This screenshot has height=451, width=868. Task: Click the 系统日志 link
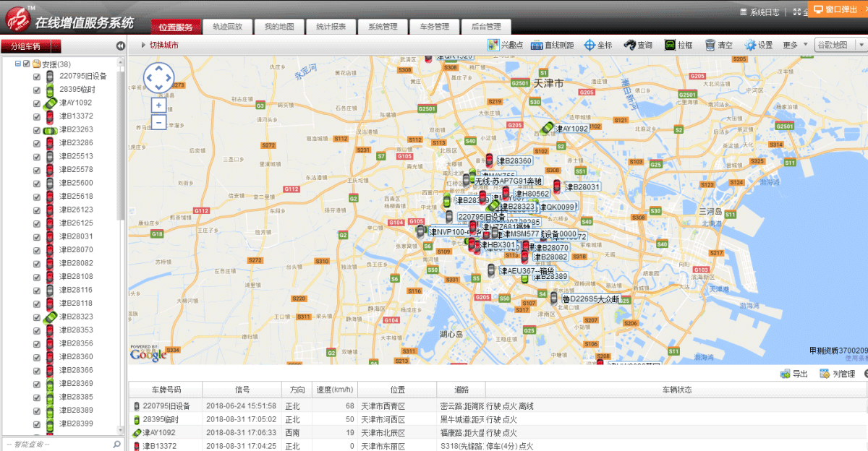pos(759,12)
